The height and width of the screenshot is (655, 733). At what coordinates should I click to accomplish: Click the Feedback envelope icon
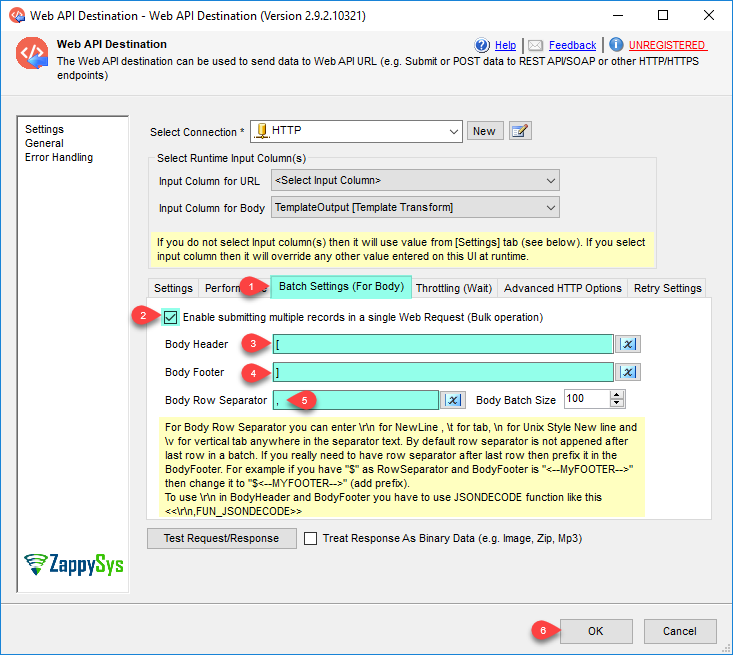(x=536, y=45)
